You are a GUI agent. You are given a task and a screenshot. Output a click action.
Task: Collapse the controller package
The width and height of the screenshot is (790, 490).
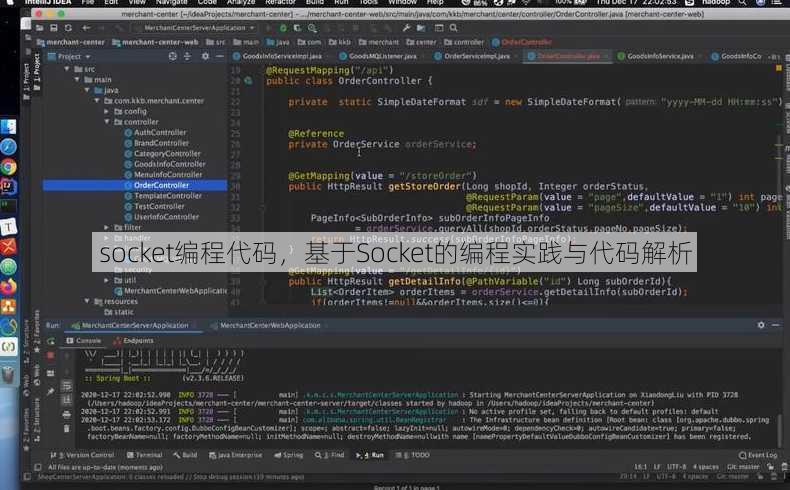[106, 122]
